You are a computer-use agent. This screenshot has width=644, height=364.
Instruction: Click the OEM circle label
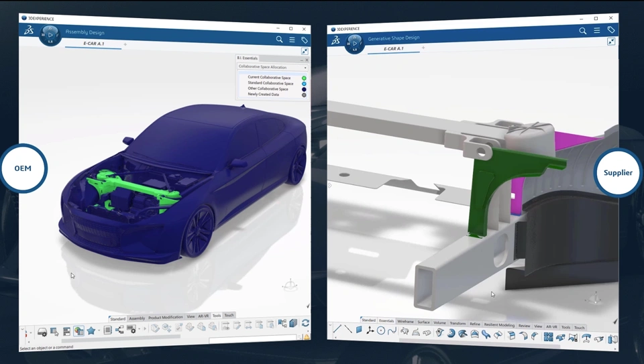(23, 168)
